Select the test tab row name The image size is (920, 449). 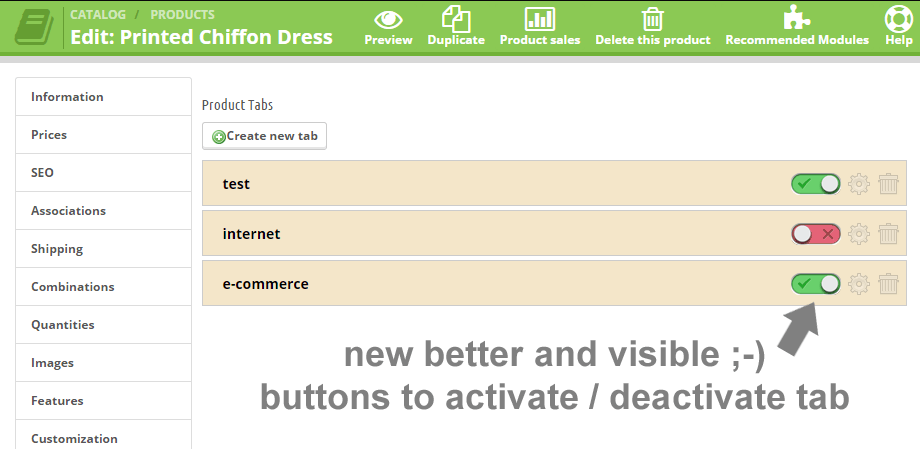click(236, 184)
